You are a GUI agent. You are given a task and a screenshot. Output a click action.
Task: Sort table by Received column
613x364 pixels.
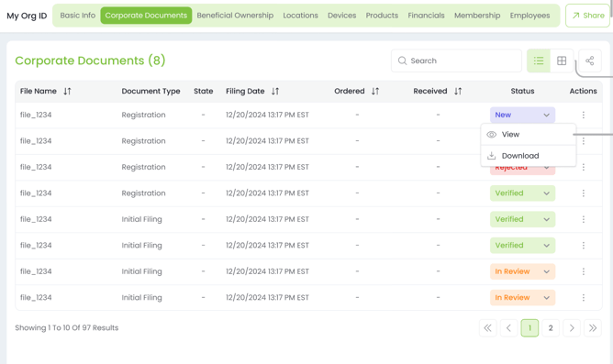(x=458, y=91)
